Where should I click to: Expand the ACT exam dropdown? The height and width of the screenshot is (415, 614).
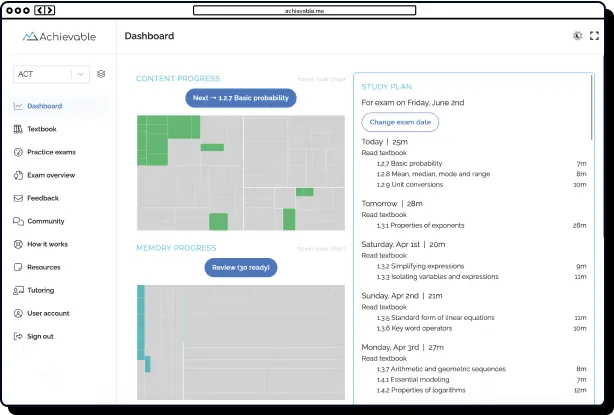(80, 74)
